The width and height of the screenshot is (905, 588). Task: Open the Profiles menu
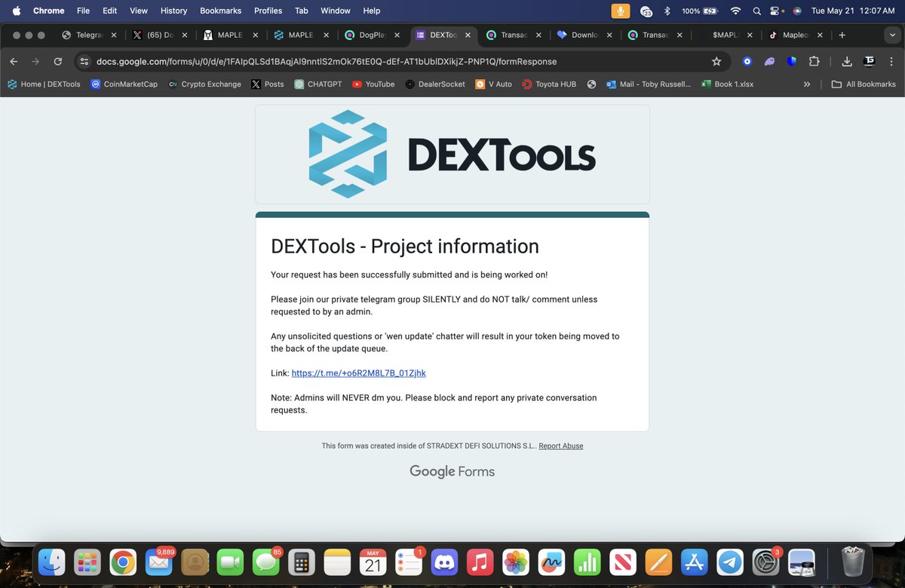coord(268,11)
